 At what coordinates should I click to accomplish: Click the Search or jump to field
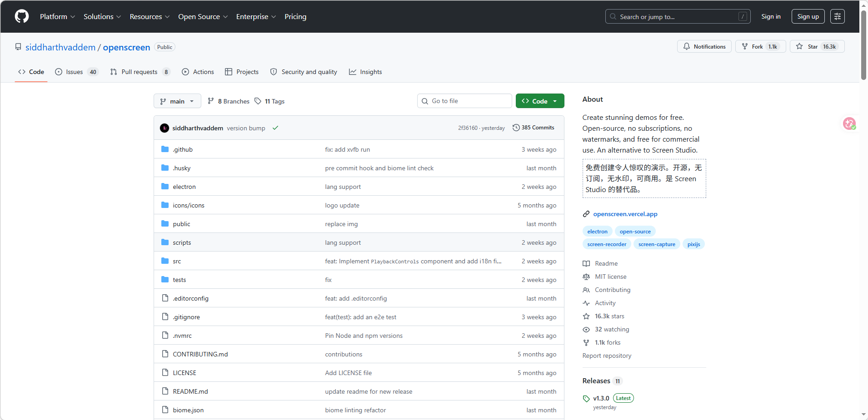[678, 16]
